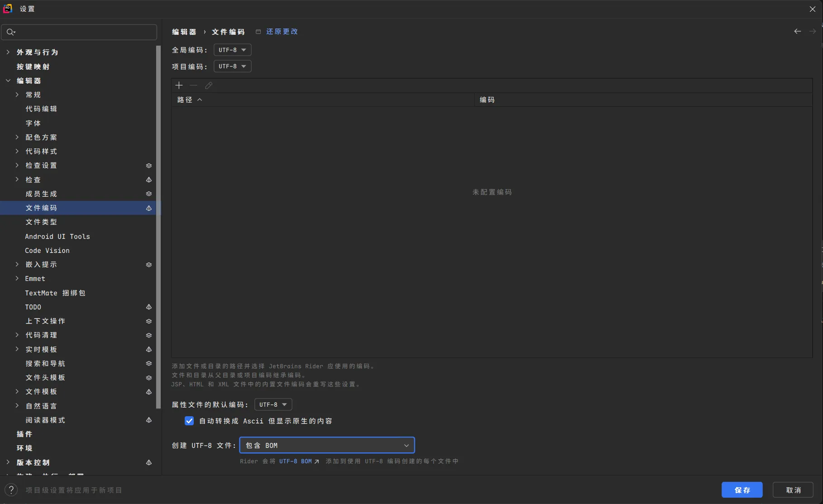Open the 全局编码 UTF-8 dropdown
Screen dimensions: 823x504
[232, 50]
